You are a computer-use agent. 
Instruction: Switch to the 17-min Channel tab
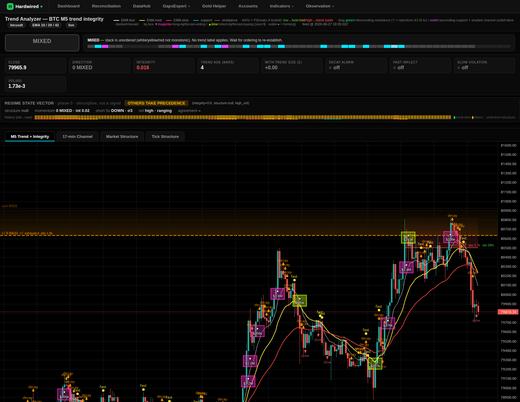pyautogui.click(x=77, y=137)
